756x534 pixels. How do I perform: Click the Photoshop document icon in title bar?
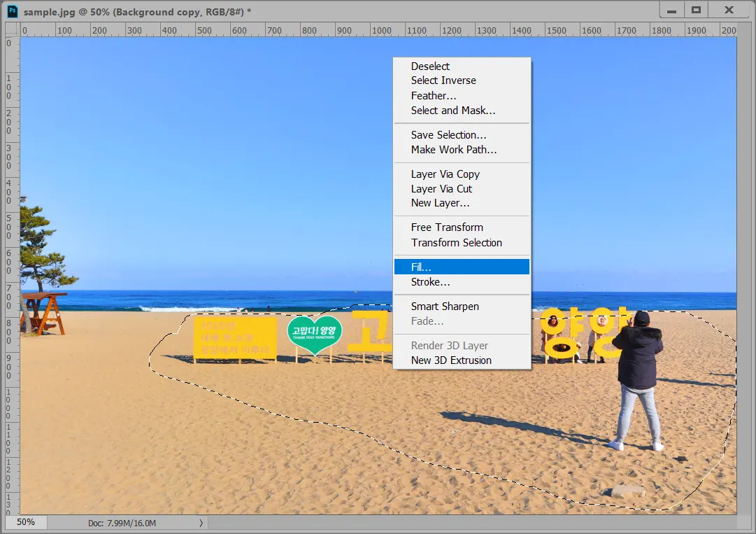tap(13, 11)
